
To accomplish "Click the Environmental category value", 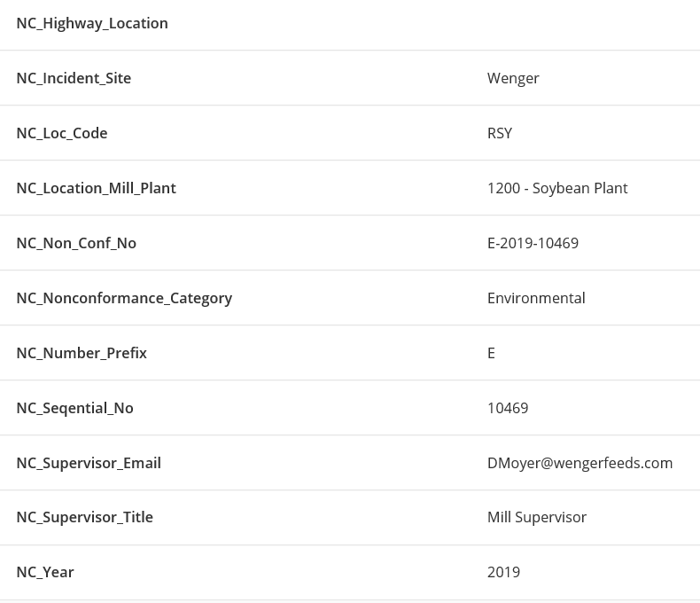I will pyautogui.click(x=536, y=298).
